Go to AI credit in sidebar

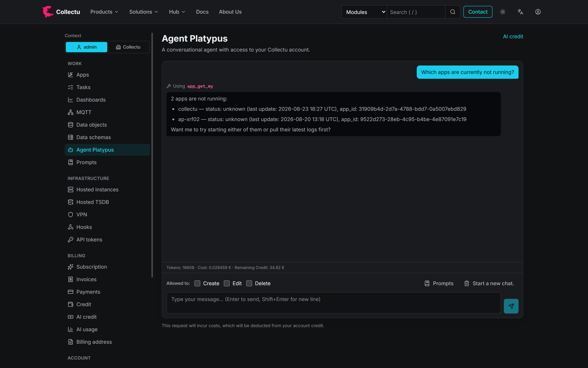[x=107, y=317]
